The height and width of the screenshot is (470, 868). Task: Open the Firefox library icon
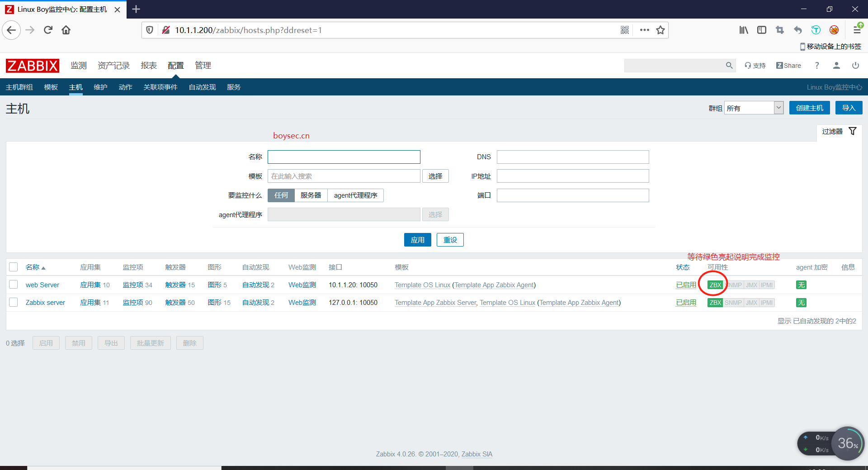pos(744,30)
